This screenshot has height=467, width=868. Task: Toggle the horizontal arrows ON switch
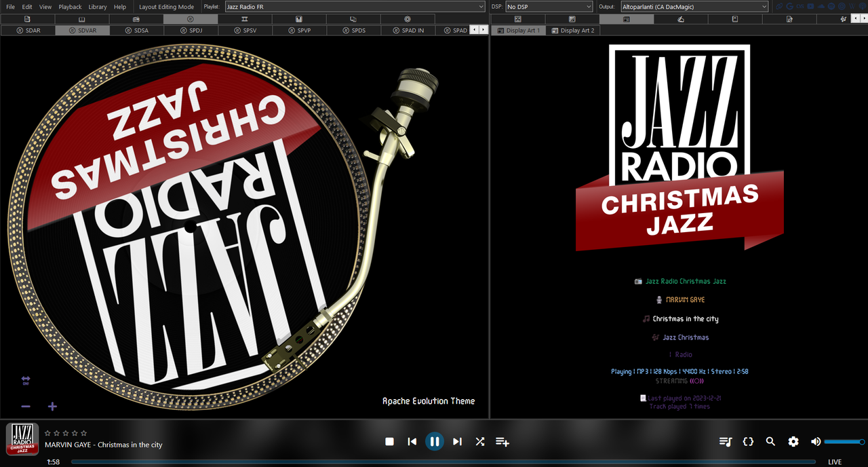click(x=26, y=380)
